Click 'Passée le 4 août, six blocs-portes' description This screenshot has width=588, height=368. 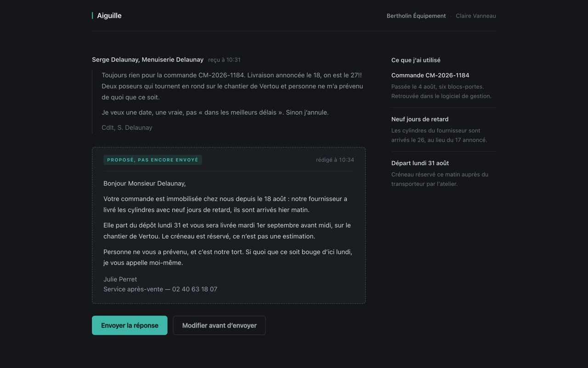(x=441, y=91)
